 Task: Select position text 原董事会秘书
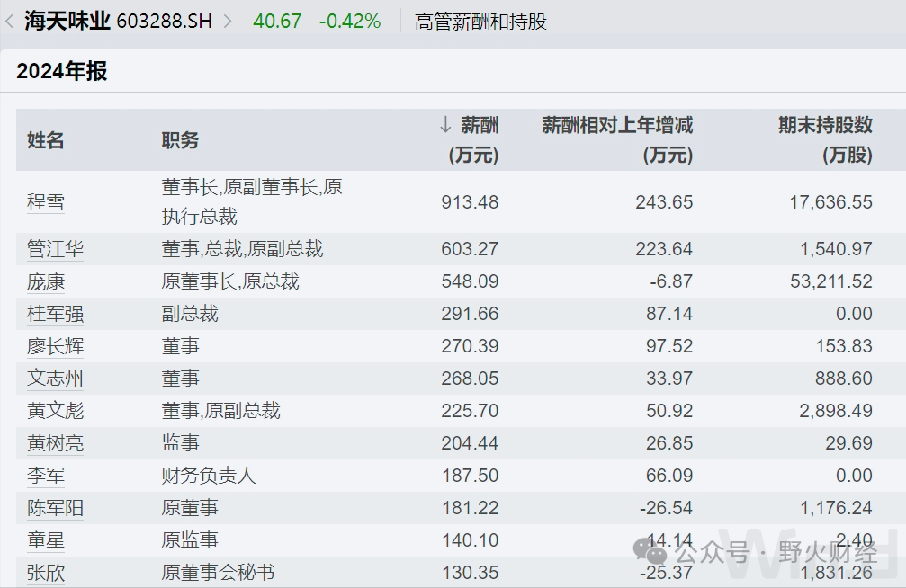[x=218, y=573]
